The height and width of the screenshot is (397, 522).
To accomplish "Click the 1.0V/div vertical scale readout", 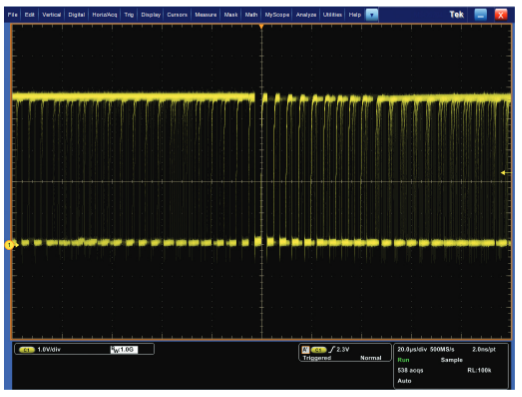I will (49, 350).
